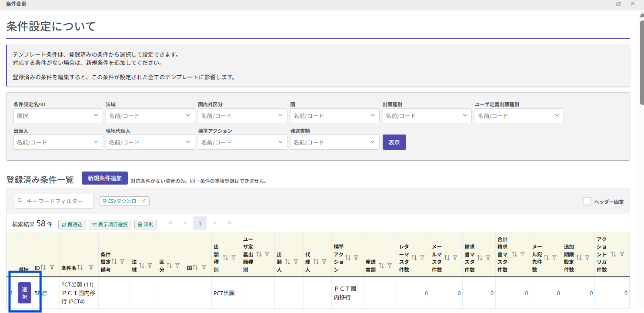The image size is (644, 313).
Task: Expand the 法域 dropdown
Action: click(x=150, y=116)
